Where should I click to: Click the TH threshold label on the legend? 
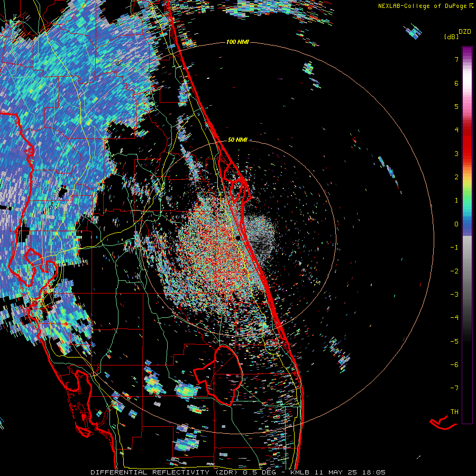coord(454,412)
